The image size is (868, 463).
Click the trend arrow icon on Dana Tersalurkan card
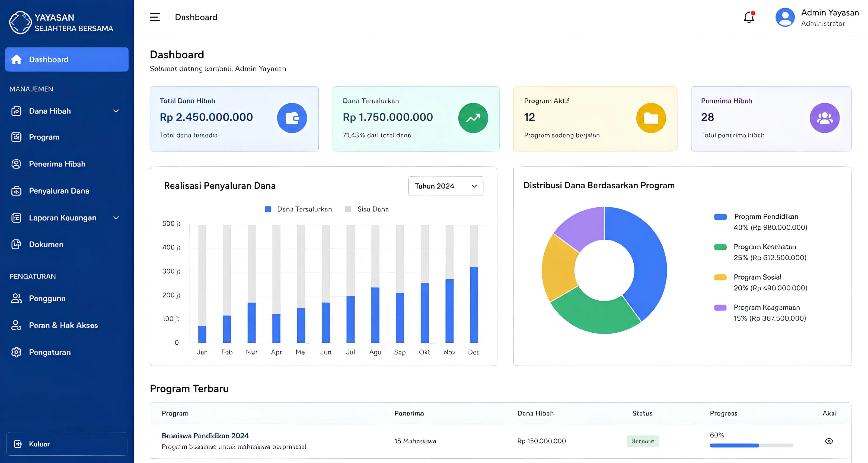click(x=473, y=118)
